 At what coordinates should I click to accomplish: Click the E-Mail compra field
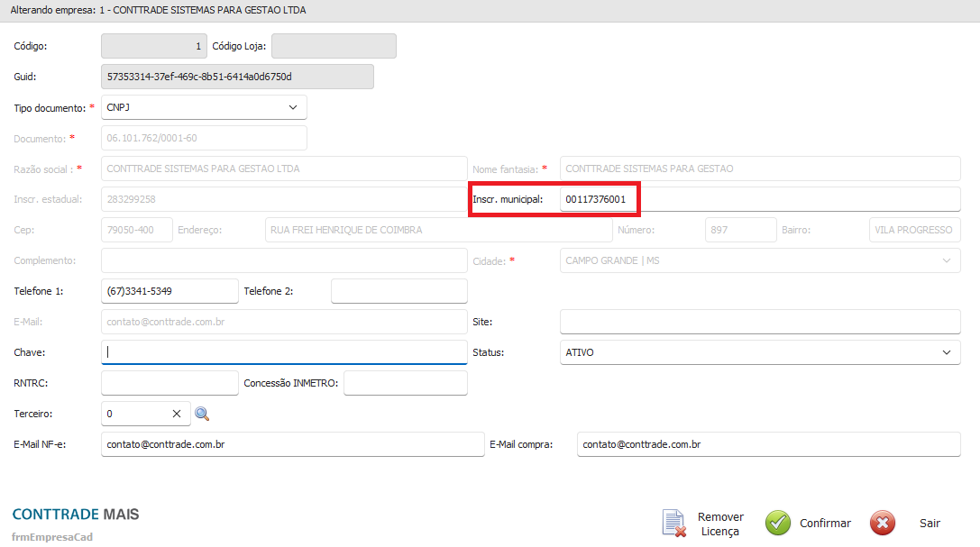(768, 444)
